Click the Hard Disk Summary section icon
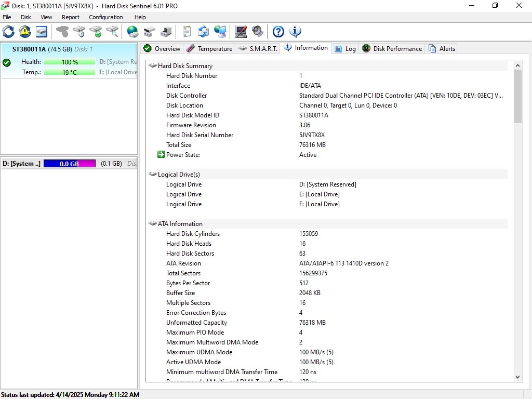Viewport: 532px width, 399px height. click(x=152, y=65)
